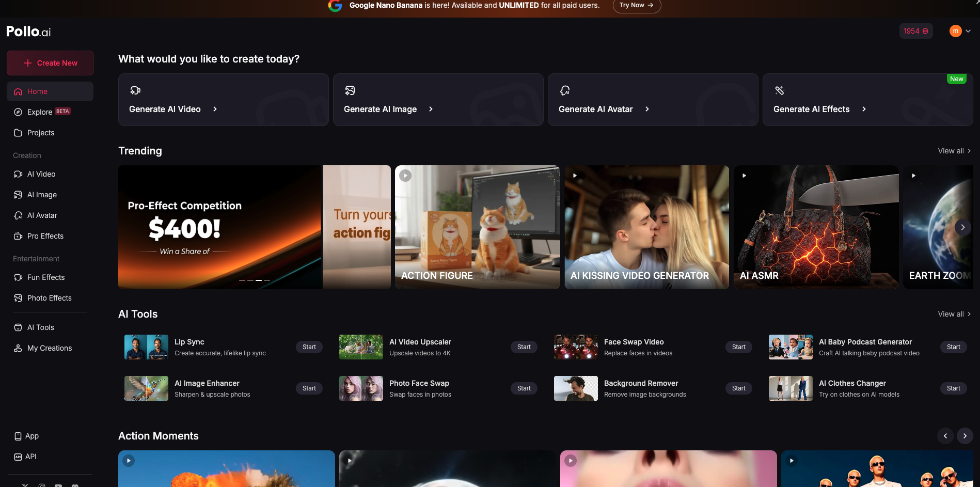Play the Action Figure trending video
The width and height of the screenshot is (980, 487).
405,176
